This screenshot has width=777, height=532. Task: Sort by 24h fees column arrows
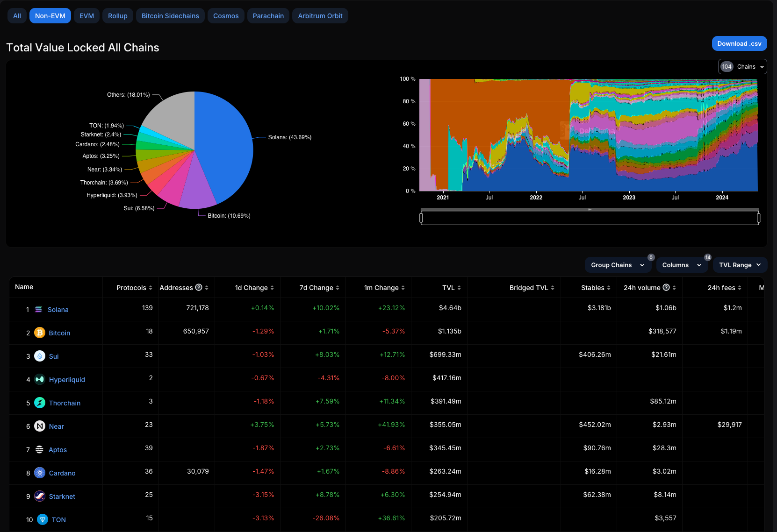coord(740,288)
